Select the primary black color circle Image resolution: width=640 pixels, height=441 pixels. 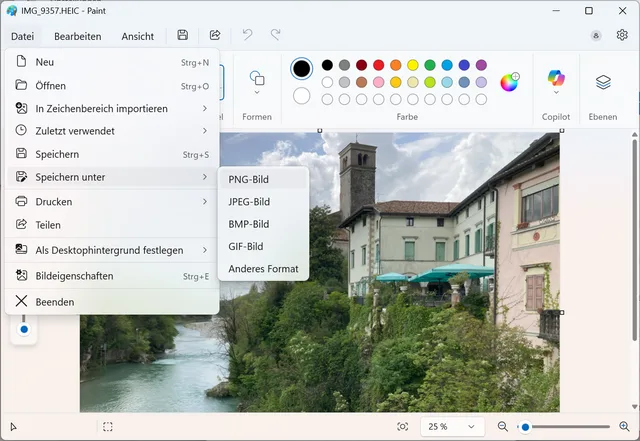tap(301, 68)
